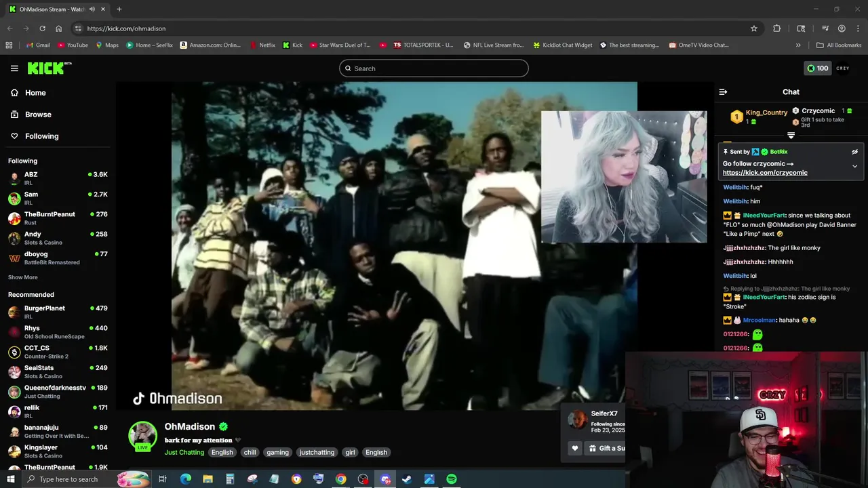Open KickBot Chat Widget bookmark
The image size is (868, 488).
[562, 45]
